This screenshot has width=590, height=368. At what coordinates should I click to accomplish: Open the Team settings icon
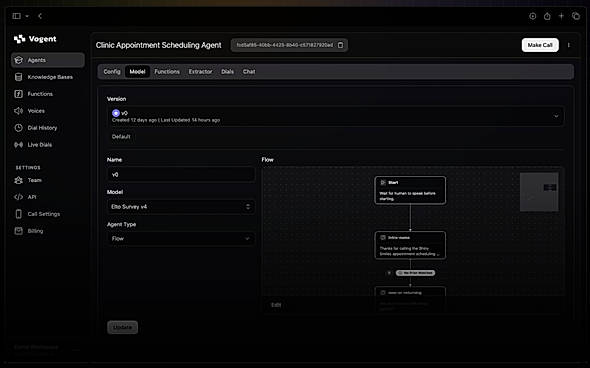coord(18,180)
